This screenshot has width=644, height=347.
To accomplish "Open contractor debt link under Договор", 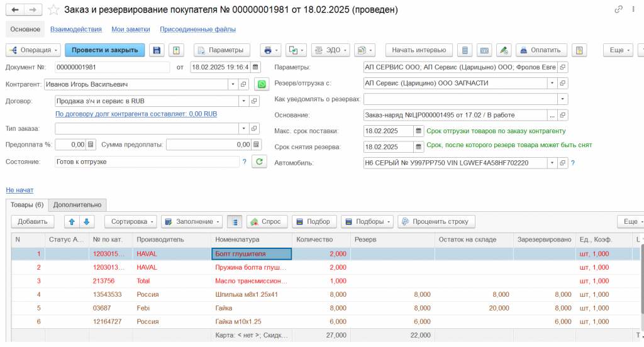I will tap(136, 114).
